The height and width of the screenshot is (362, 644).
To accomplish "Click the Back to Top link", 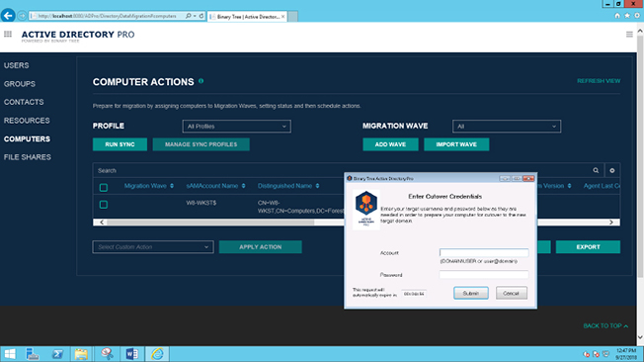I will tap(605, 325).
